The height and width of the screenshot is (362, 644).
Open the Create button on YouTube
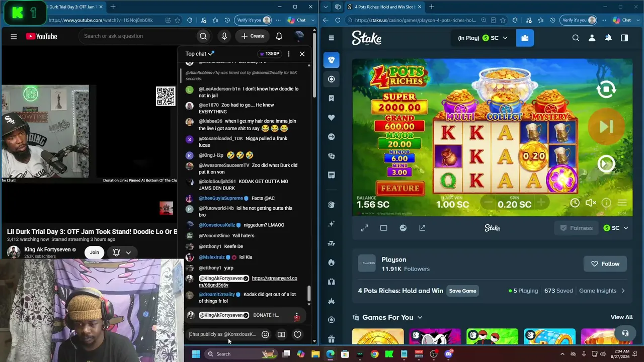[x=253, y=36]
